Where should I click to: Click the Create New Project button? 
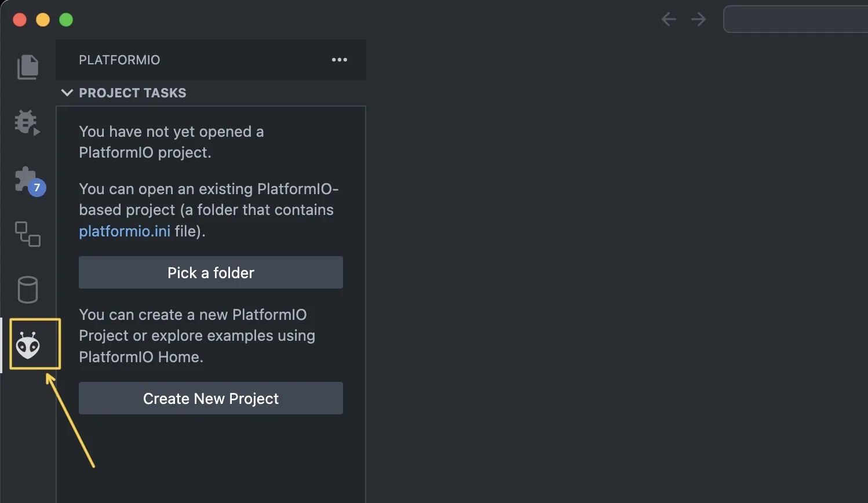pyautogui.click(x=211, y=398)
